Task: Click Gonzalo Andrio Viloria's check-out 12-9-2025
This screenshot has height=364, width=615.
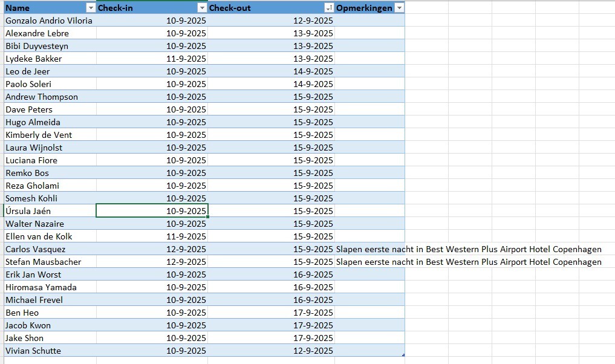Action: pyautogui.click(x=271, y=21)
